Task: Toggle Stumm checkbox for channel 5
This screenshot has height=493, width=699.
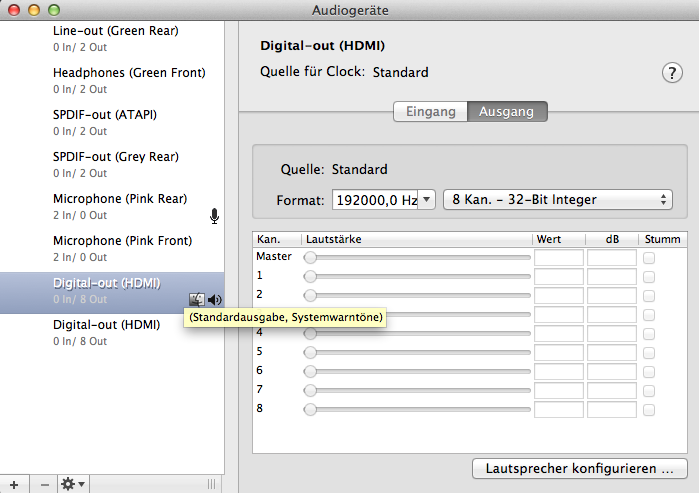Action: pos(649,353)
